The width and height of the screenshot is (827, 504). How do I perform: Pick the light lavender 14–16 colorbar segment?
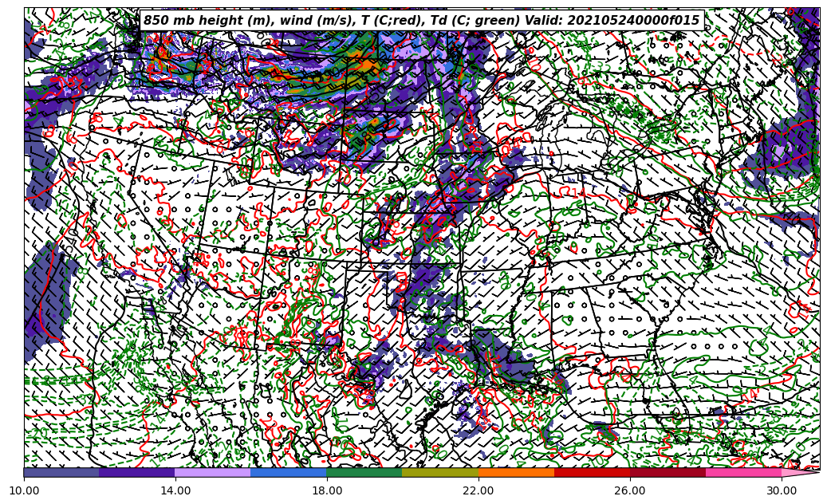click(213, 472)
